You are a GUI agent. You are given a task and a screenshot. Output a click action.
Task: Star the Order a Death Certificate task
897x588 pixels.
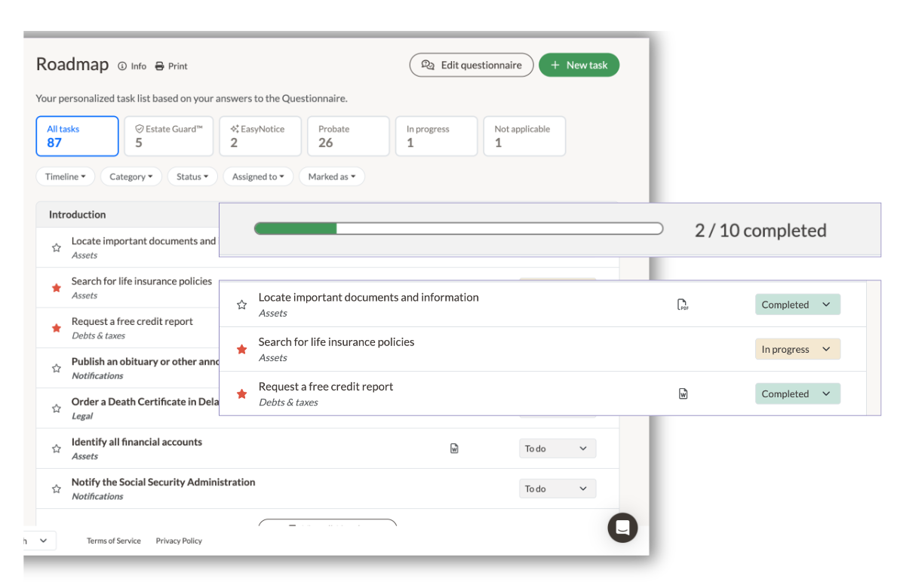(56, 409)
